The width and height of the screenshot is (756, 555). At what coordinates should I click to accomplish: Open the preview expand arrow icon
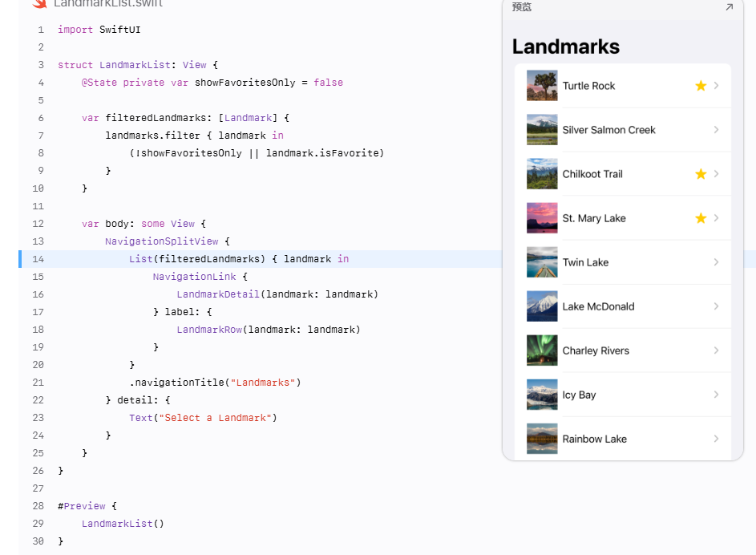click(729, 6)
